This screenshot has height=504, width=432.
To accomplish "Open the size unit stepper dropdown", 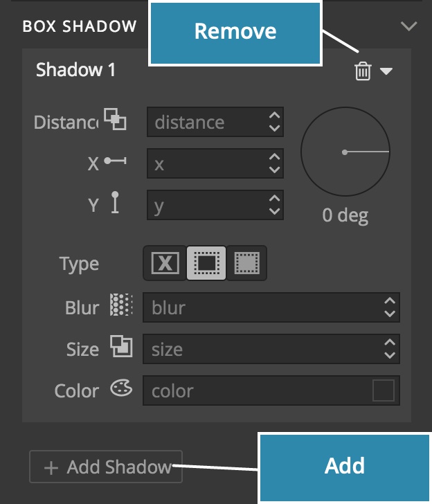I will 390,349.
